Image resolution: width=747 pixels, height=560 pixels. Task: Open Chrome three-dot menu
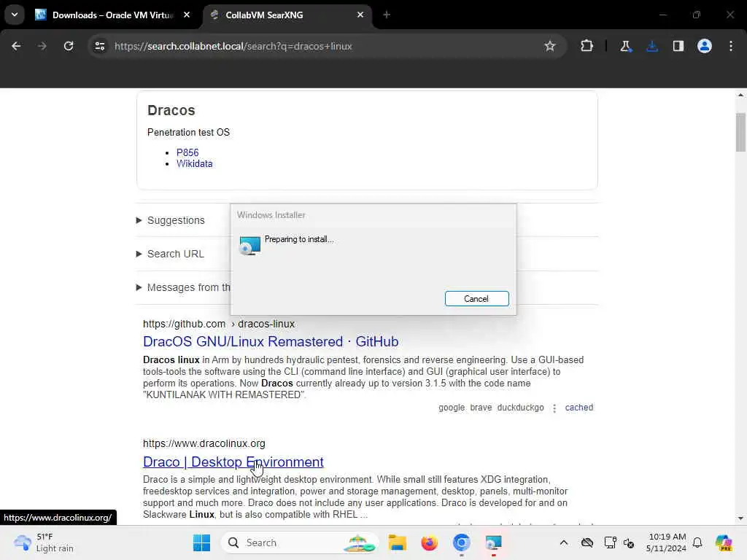(x=731, y=46)
